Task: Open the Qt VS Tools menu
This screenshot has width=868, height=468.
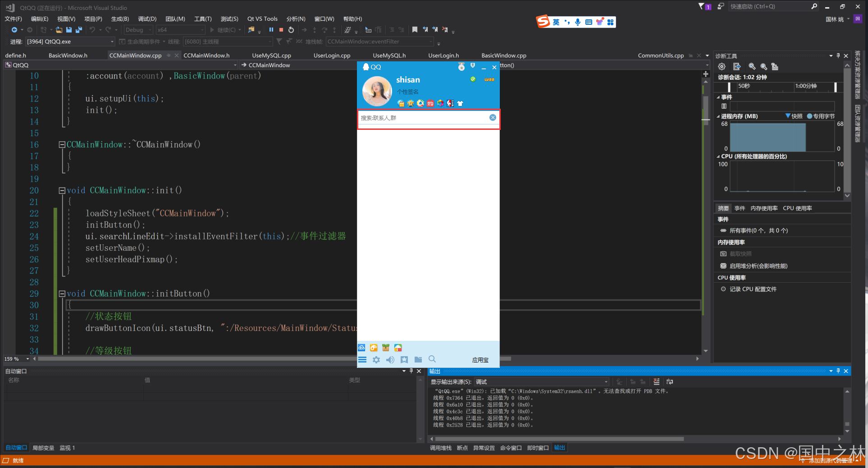Action: [262, 18]
